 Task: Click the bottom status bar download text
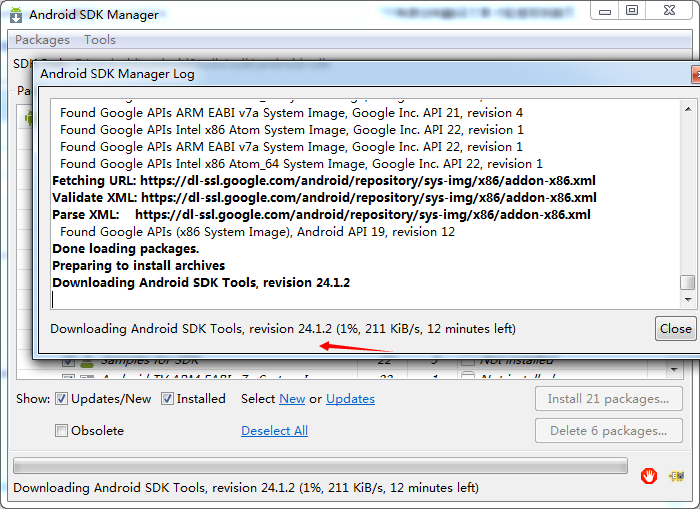246,488
